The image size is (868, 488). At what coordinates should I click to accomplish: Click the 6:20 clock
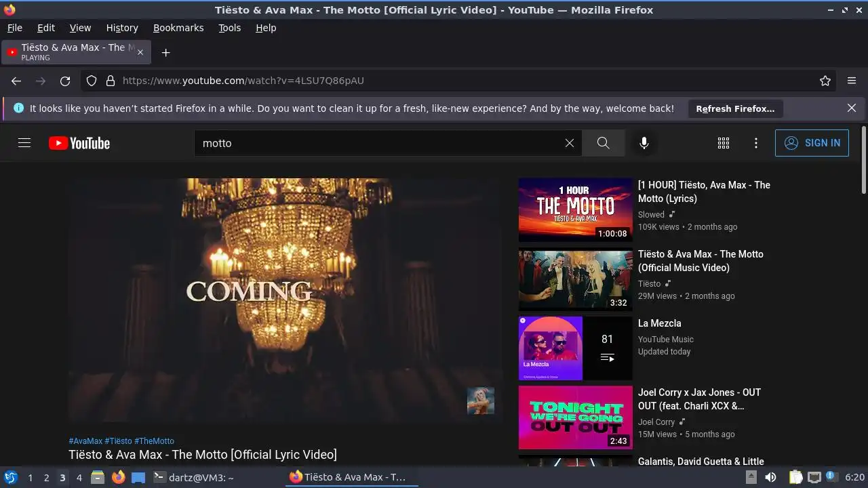click(855, 477)
